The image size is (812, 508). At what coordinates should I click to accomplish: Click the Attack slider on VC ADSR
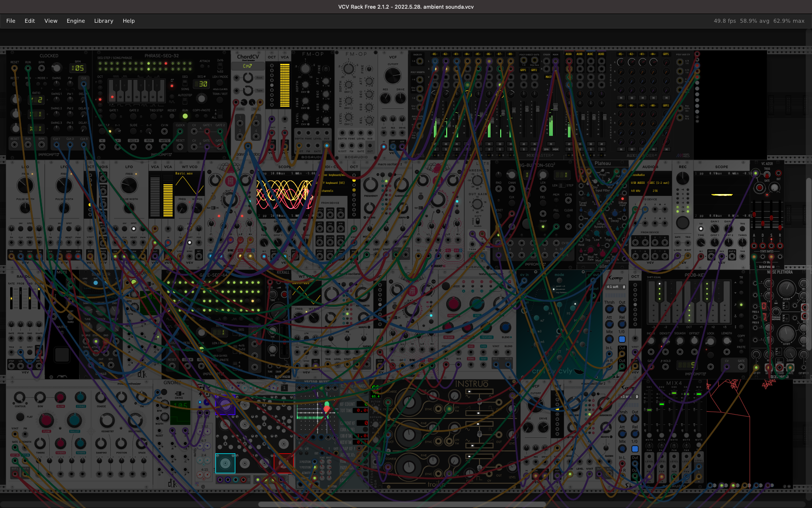(x=754, y=215)
